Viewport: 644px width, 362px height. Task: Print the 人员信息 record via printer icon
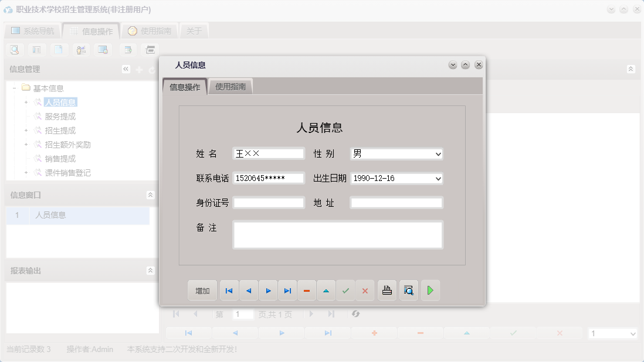(387, 290)
